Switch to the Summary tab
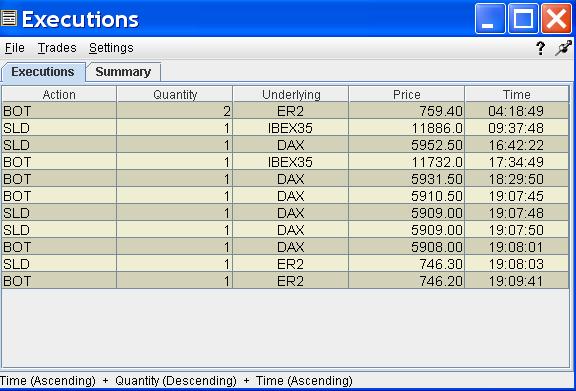This screenshot has height=391, width=576. [x=123, y=72]
